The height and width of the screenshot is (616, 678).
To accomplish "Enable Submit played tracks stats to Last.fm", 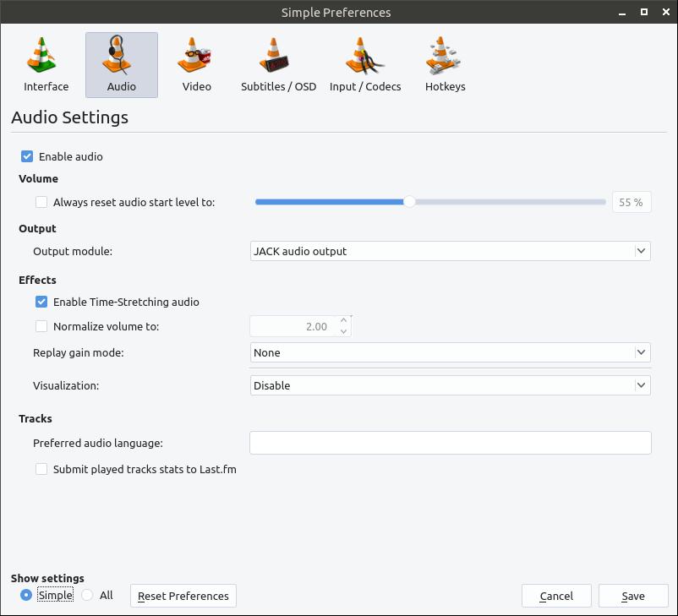I will point(41,469).
